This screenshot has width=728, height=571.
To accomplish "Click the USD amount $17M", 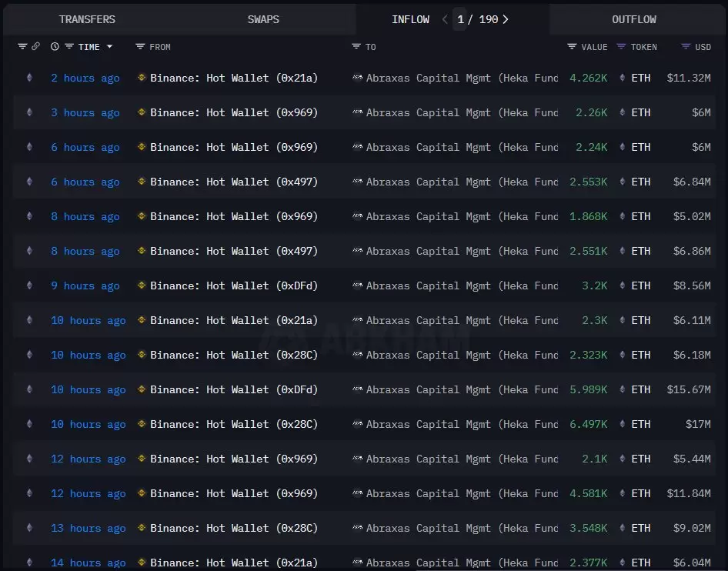I will pos(698,424).
